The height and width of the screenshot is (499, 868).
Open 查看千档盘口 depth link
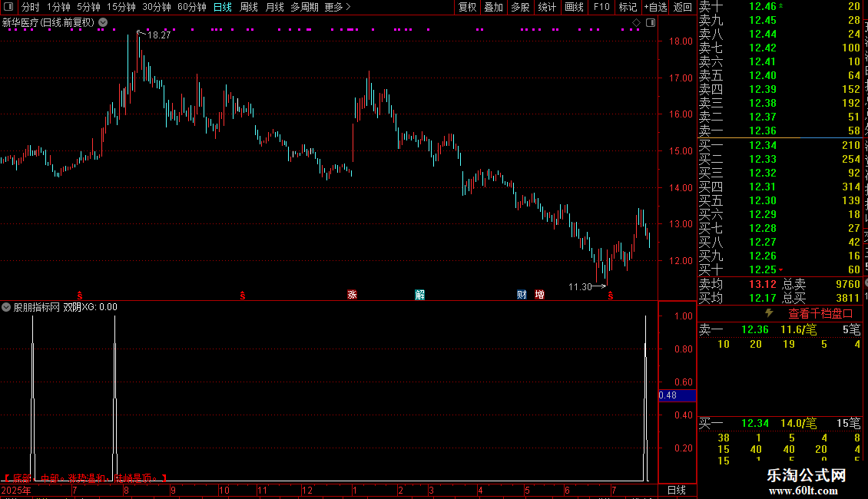click(820, 314)
